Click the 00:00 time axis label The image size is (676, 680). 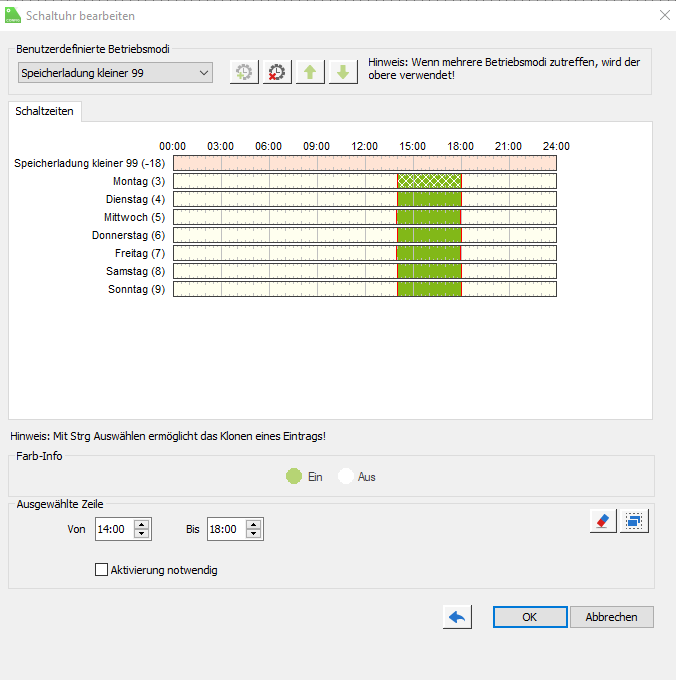[x=173, y=146]
